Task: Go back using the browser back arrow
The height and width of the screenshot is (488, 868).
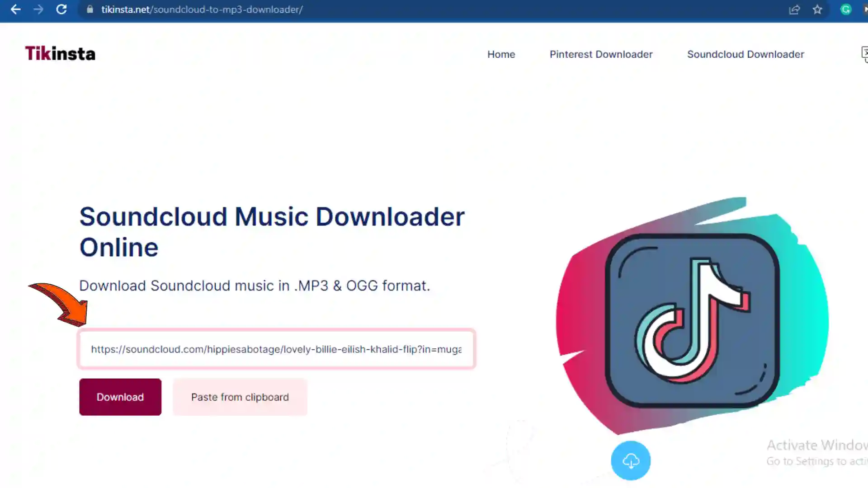Action: click(15, 9)
